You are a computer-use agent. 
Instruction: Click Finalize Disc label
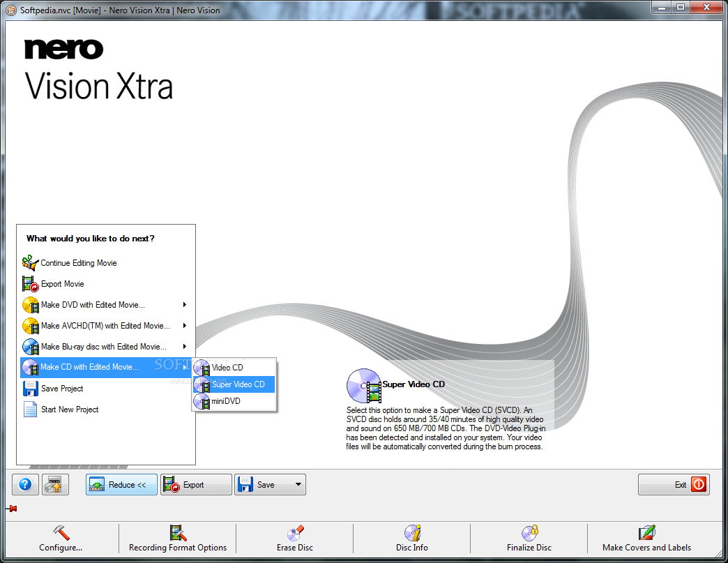pos(529,548)
